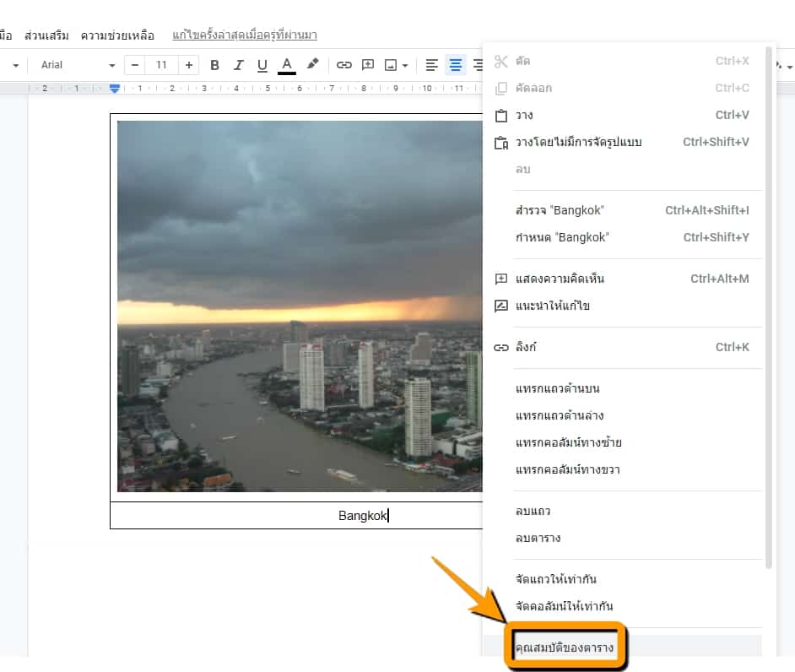This screenshot has height=672, width=795.
Task: Open the ความช่วยเหลือ menu
Action: [117, 35]
